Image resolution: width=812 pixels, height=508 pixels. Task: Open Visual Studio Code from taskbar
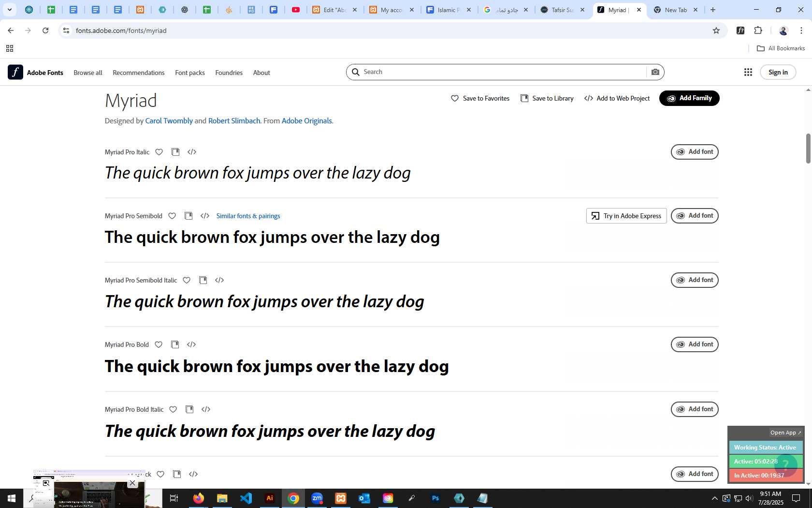(x=246, y=498)
